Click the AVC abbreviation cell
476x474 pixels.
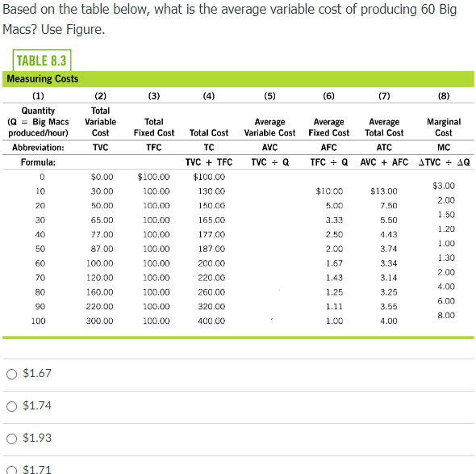(269, 147)
